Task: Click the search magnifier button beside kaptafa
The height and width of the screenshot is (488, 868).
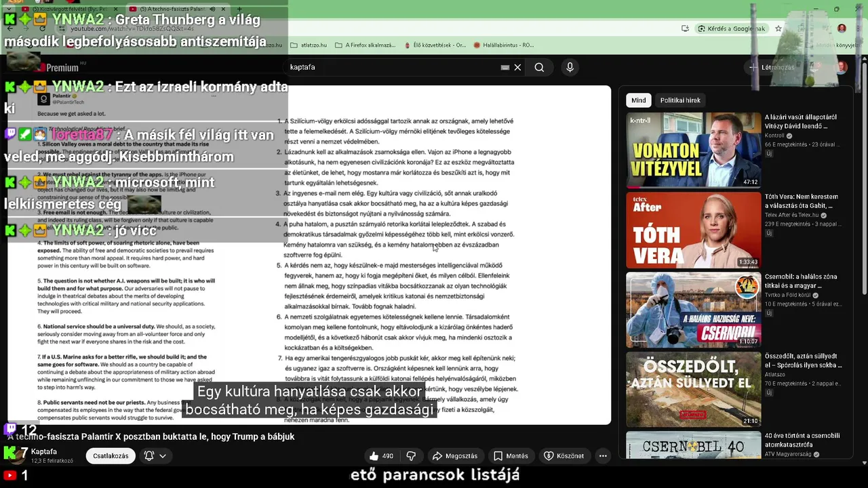Action: click(539, 67)
